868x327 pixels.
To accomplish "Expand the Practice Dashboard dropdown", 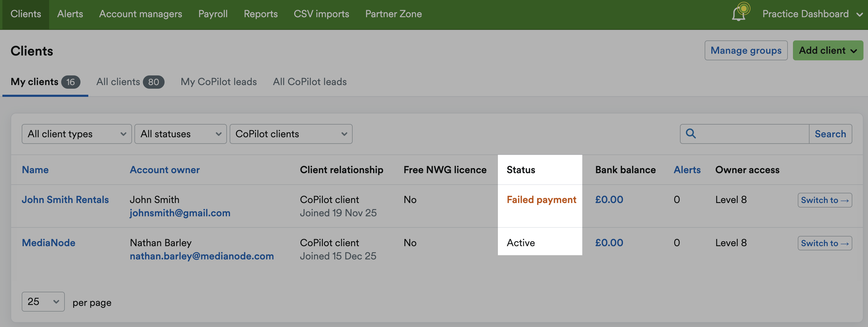I will pyautogui.click(x=813, y=14).
